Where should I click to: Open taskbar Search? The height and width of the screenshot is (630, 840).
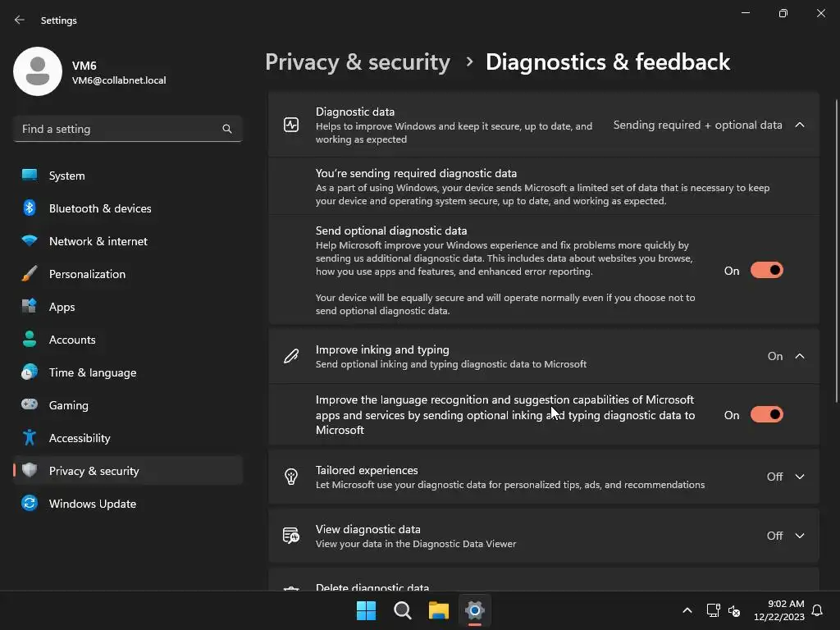click(x=402, y=610)
